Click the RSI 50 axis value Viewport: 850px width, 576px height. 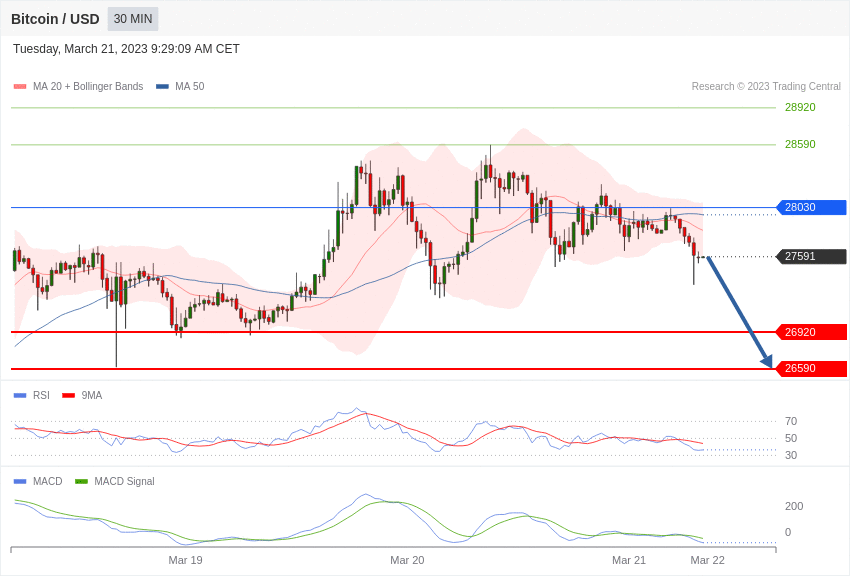click(791, 438)
